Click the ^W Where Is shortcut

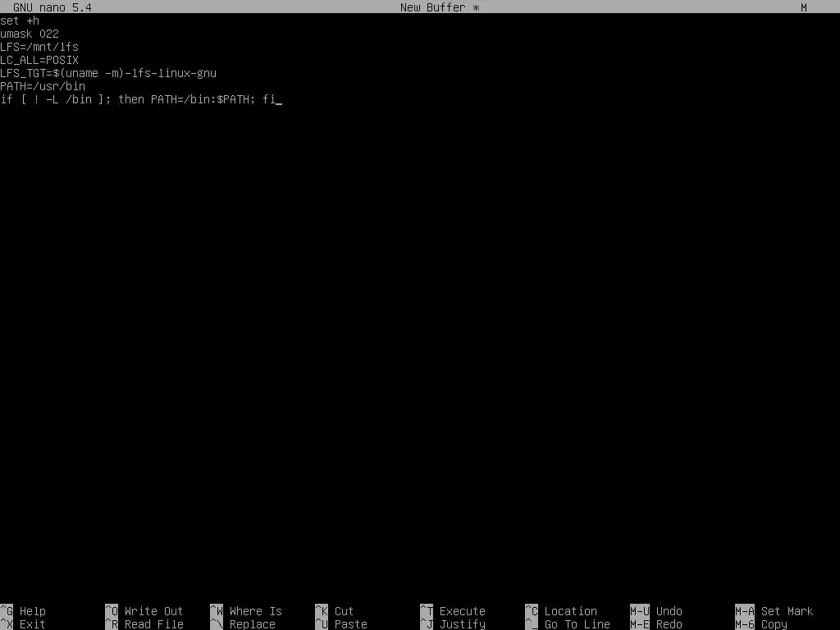[246, 611]
